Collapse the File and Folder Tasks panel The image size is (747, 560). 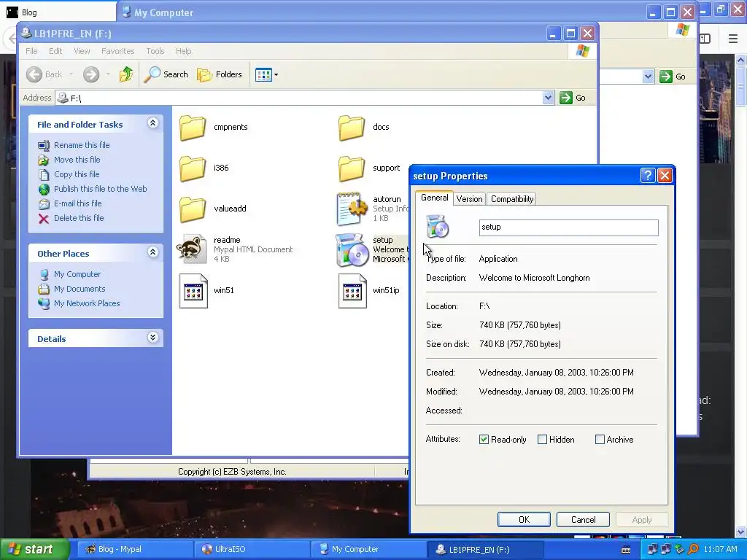click(152, 123)
